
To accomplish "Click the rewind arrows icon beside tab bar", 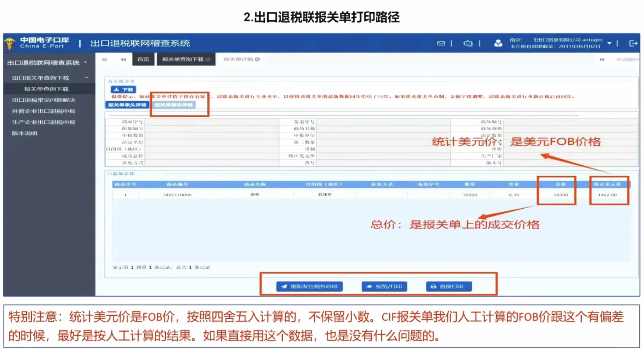I will (123, 59).
